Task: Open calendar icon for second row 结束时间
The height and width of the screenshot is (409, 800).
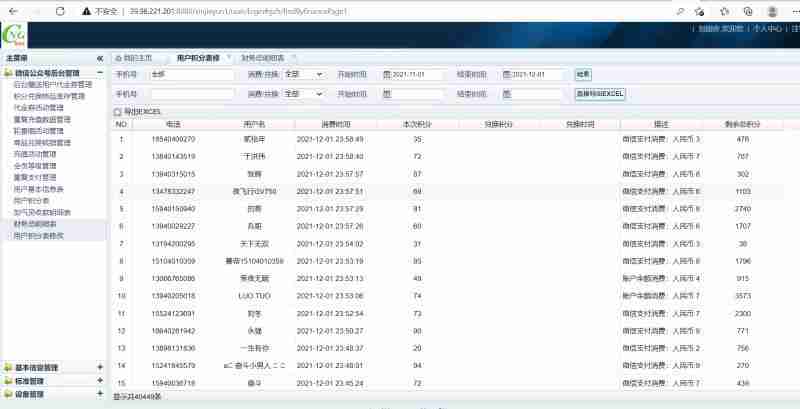Action: [506, 94]
